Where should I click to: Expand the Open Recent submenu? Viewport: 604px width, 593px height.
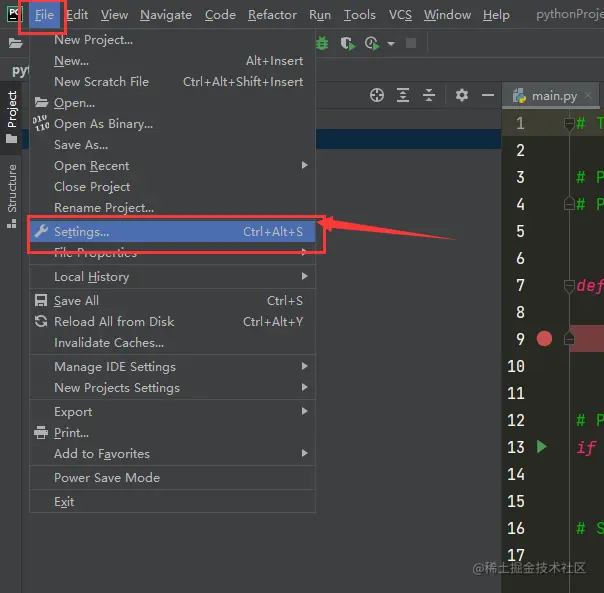coord(173,166)
